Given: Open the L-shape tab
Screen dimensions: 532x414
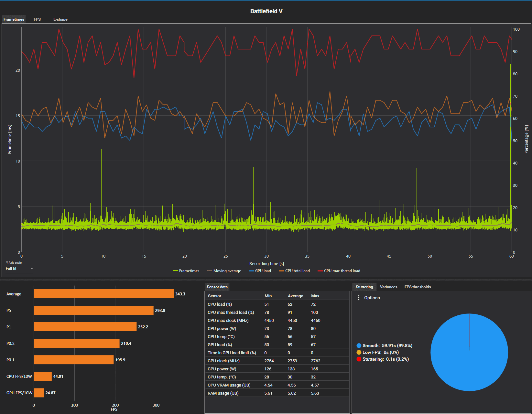Looking at the screenshot, I should (x=60, y=19).
